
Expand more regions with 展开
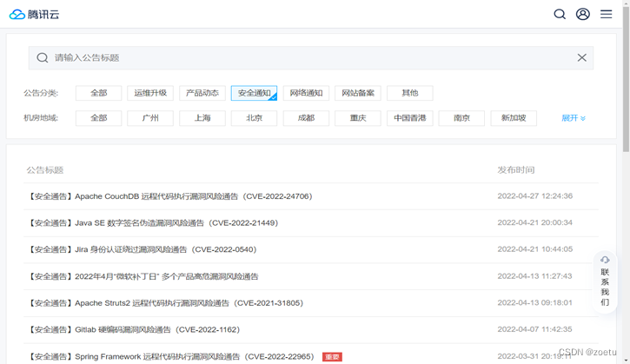(574, 118)
